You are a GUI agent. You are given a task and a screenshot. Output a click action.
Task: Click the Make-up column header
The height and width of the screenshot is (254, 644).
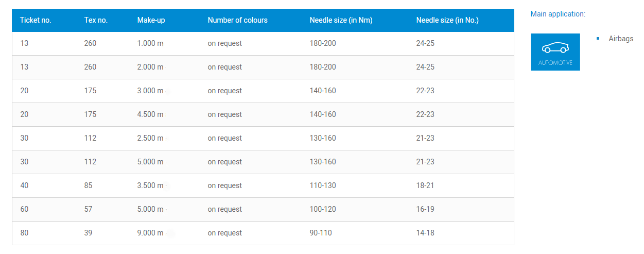pyautogui.click(x=151, y=21)
